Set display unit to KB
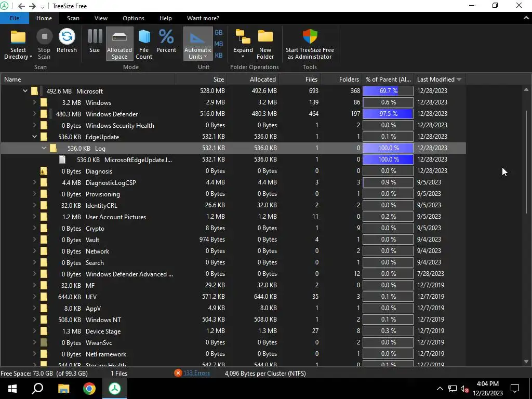Screen dimensions: 532x399 pos(219,55)
